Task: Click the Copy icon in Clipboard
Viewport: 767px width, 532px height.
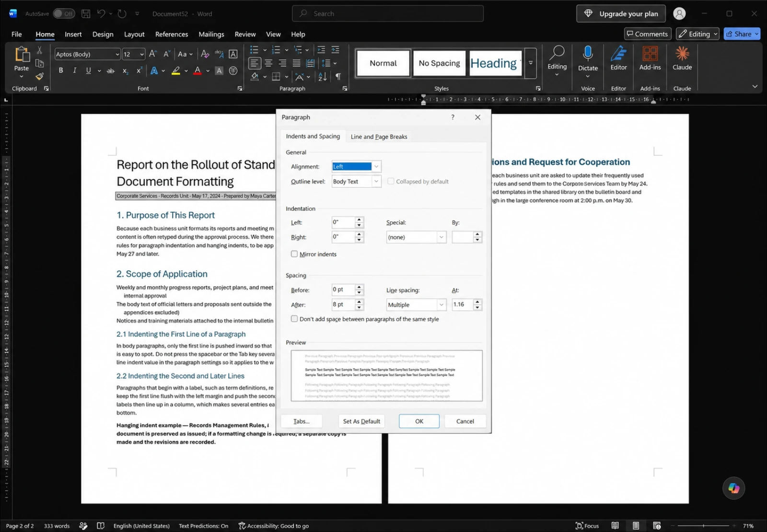Action: tap(39, 63)
